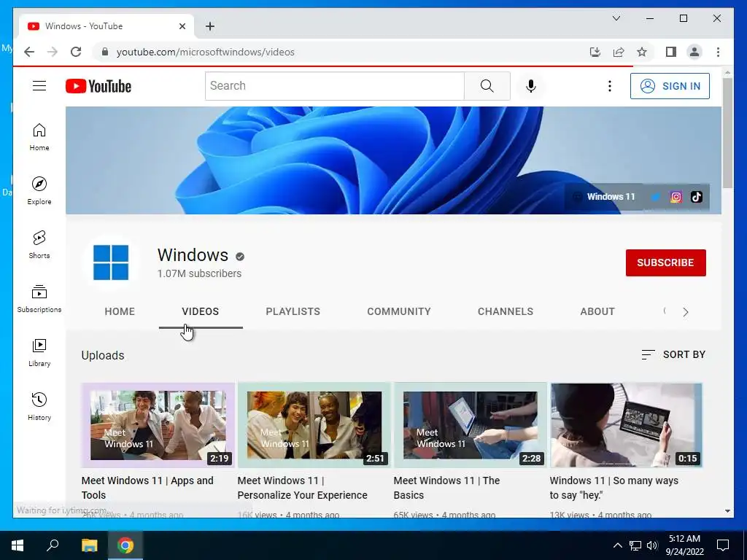Open the volume control in the tray
The height and width of the screenshot is (560, 747).
[651, 545]
